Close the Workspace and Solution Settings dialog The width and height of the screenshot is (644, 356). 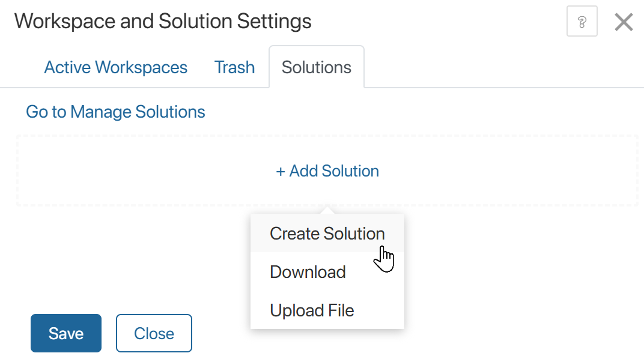point(624,22)
